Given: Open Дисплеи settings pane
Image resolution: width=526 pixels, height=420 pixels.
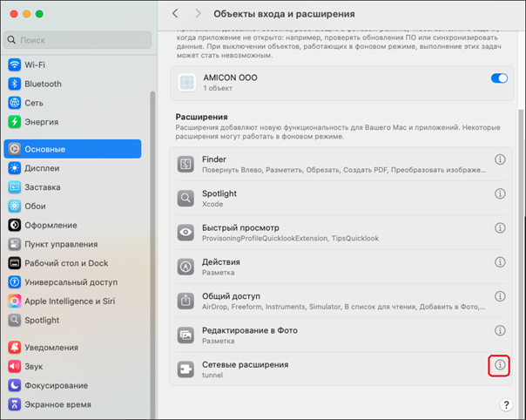Looking at the screenshot, I should [42, 168].
